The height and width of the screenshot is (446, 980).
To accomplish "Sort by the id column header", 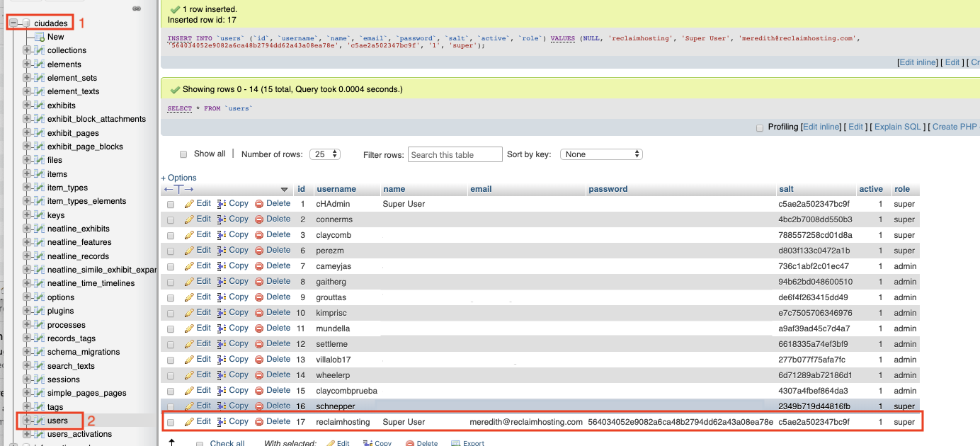I will [x=301, y=189].
